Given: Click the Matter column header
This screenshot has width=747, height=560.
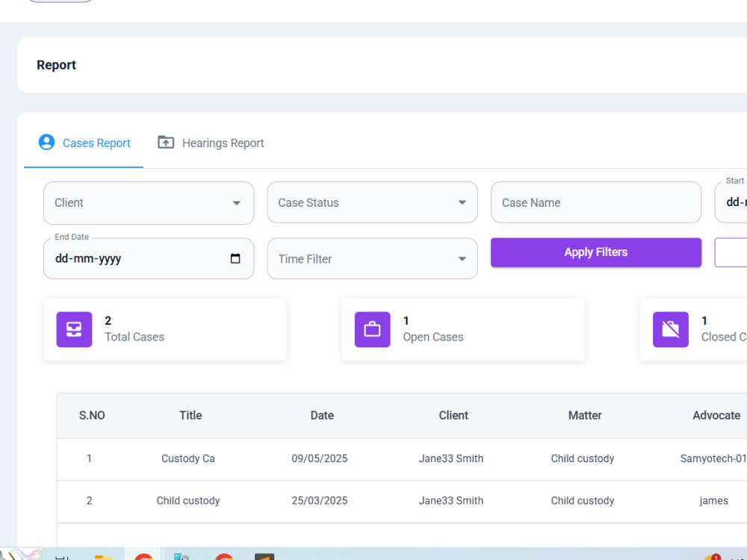Looking at the screenshot, I should [x=585, y=415].
